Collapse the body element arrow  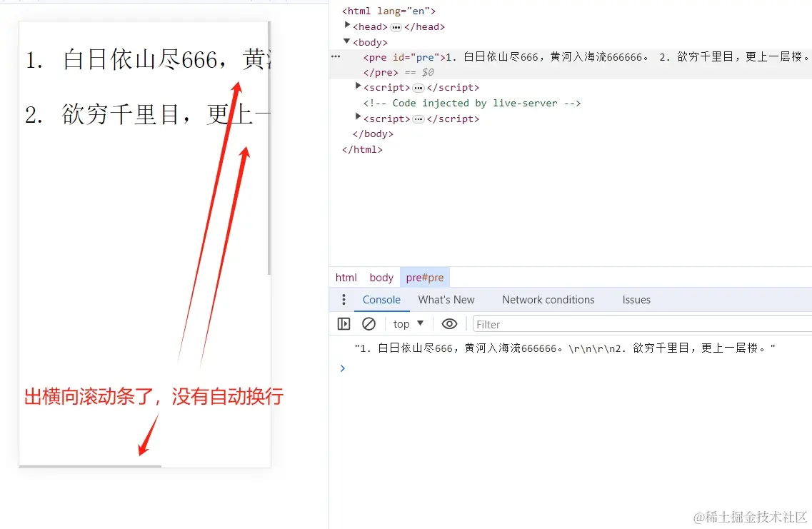[x=347, y=41]
